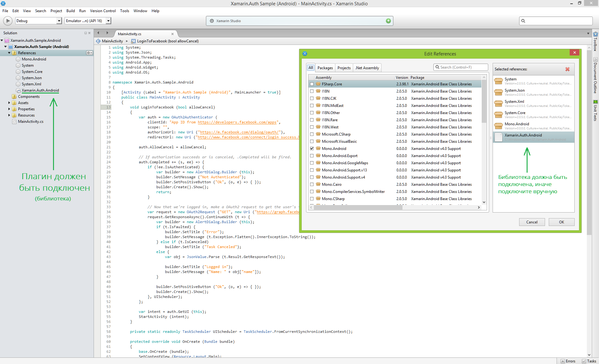Start debugging with the Run play button
This screenshot has height=364, width=599.
(x=8, y=21)
